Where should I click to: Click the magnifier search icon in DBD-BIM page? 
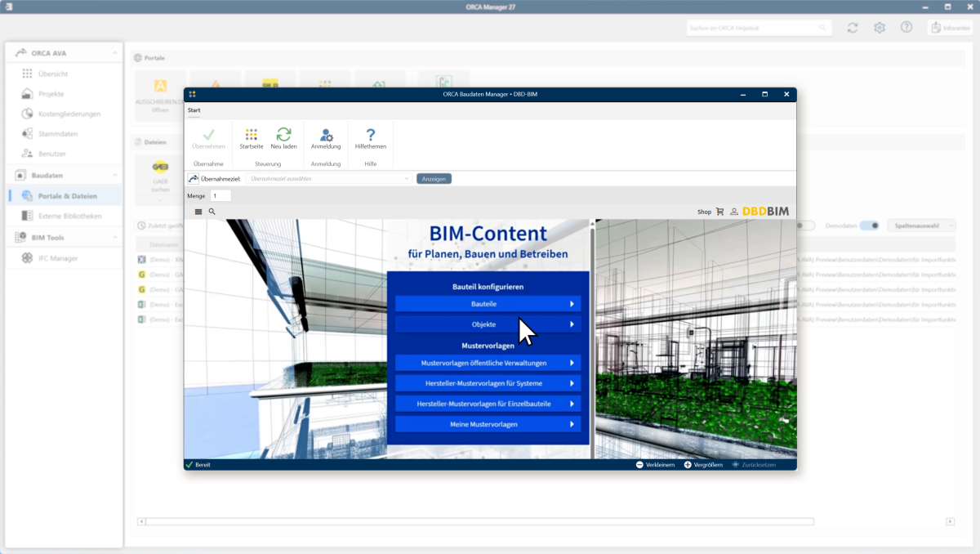[x=212, y=212]
